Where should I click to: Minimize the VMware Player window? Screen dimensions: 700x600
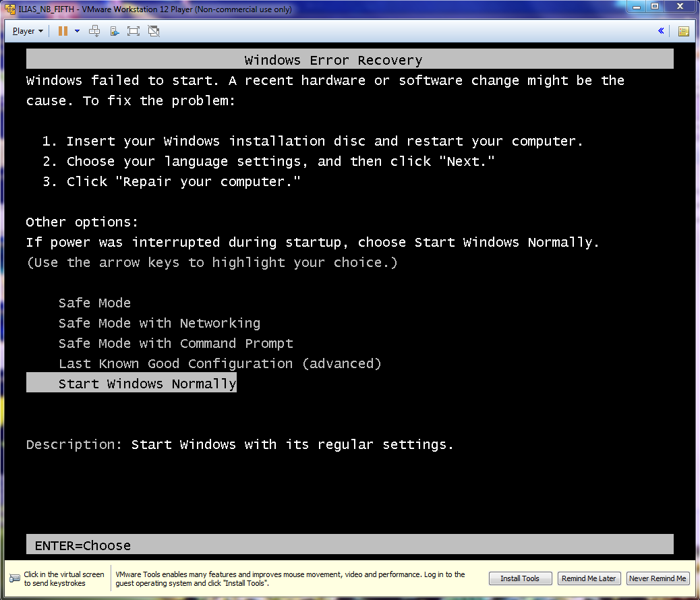pos(637,7)
